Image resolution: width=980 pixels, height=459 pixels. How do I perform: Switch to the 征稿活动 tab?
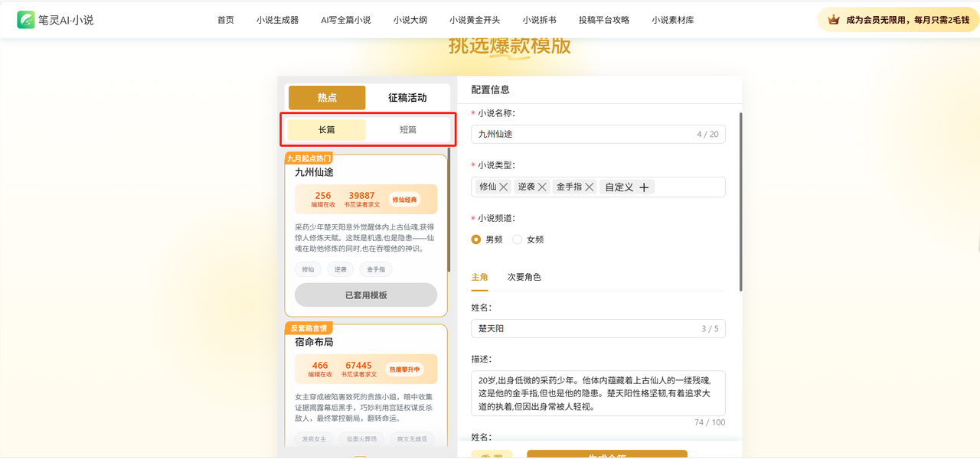click(x=407, y=98)
